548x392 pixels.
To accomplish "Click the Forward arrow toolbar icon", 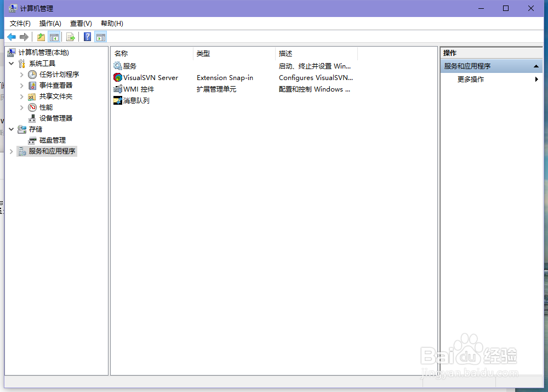I will point(24,37).
